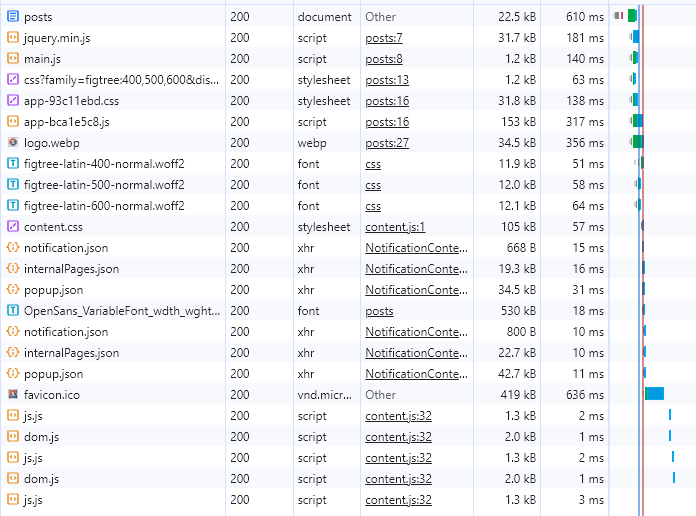The height and width of the screenshot is (516, 696).
Task: Click font icon of figtree-latin-500-normal.woff2
Action: [13, 184]
